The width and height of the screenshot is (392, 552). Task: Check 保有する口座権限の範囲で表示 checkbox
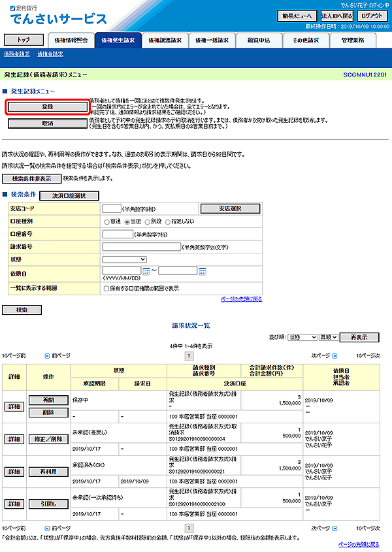coord(107,287)
